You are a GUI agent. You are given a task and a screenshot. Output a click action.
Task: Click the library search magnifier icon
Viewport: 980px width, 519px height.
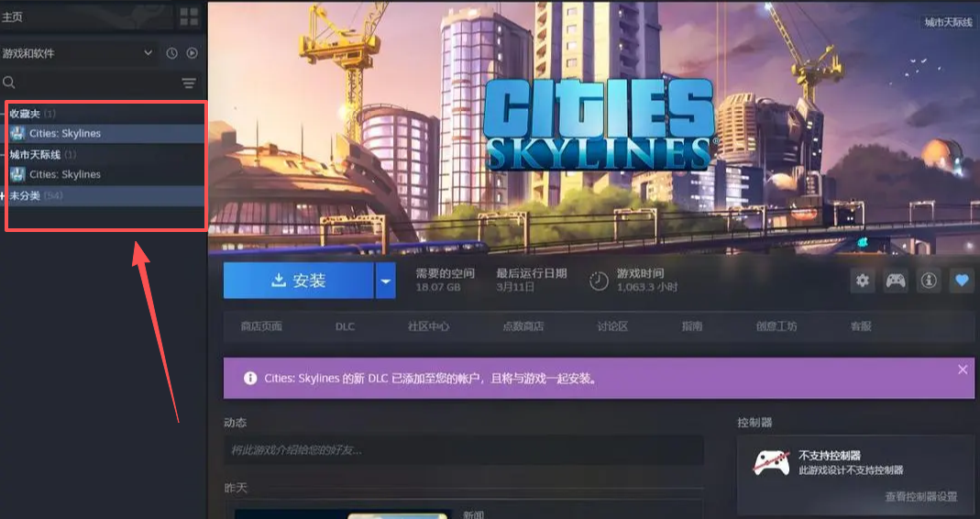tap(9, 83)
